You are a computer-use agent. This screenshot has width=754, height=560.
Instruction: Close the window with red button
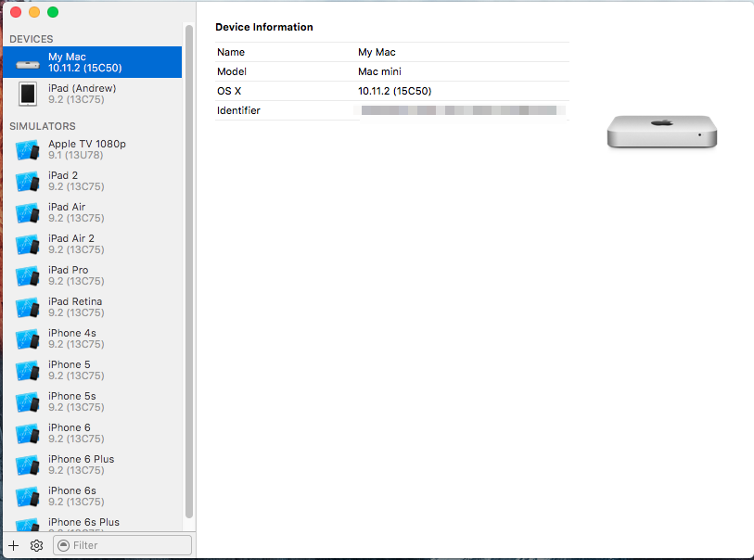tap(16, 12)
